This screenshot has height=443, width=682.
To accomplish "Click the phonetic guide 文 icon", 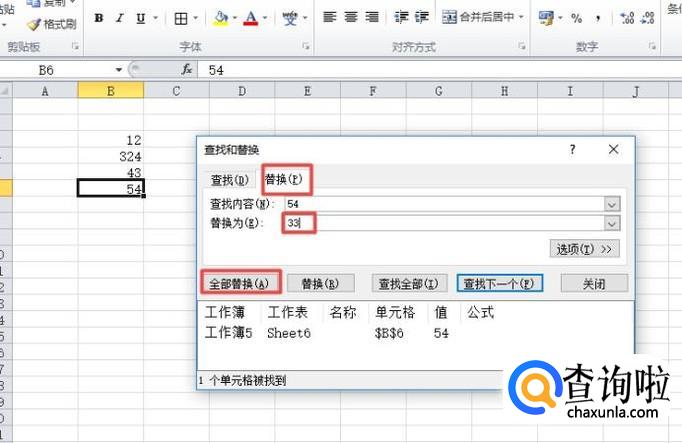I will point(289,18).
